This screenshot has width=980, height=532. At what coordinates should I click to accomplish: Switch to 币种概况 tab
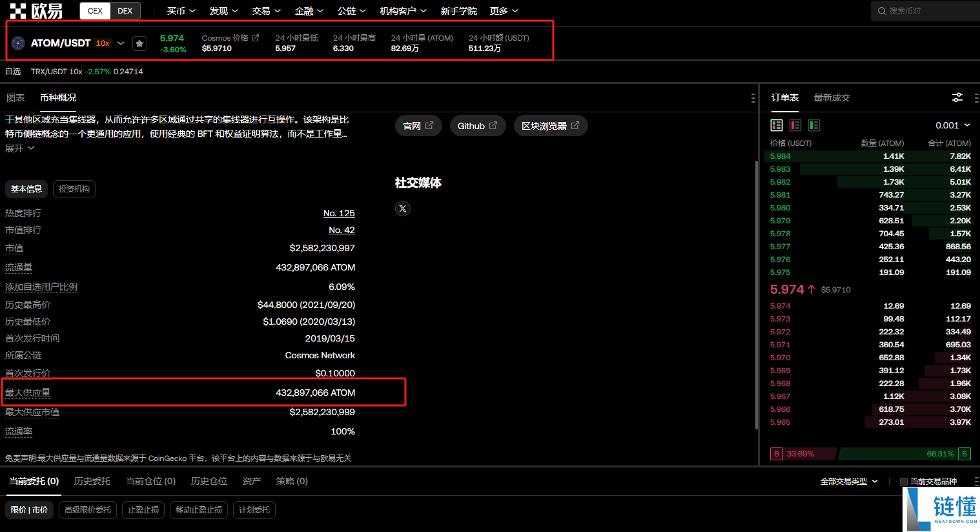click(58, 97)
